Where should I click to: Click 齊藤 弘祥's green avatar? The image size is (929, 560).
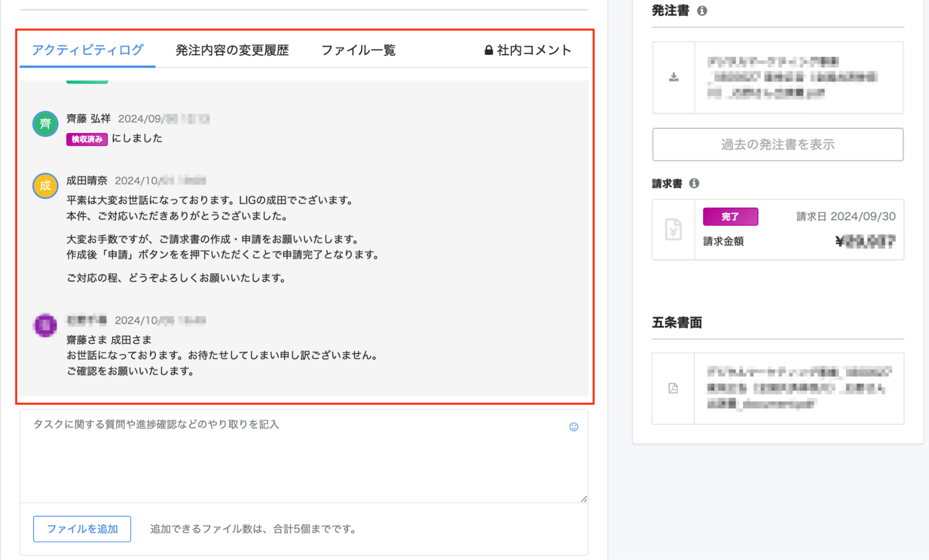(45, 124)
